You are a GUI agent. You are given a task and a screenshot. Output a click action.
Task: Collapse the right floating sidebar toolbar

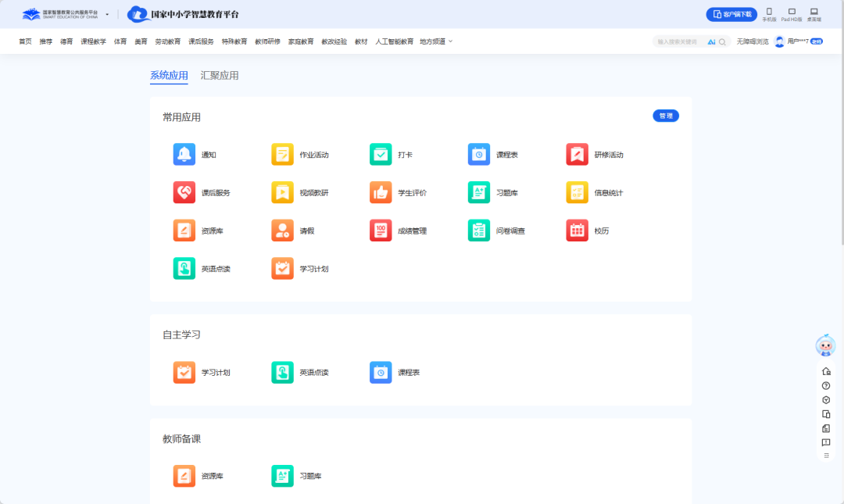point(826,456)
